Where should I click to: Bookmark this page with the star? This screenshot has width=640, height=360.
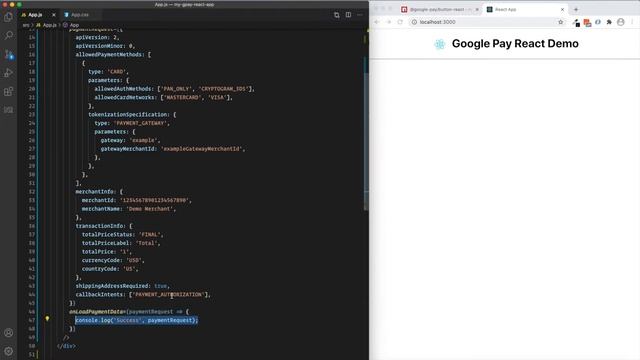[x=560, y=22]
